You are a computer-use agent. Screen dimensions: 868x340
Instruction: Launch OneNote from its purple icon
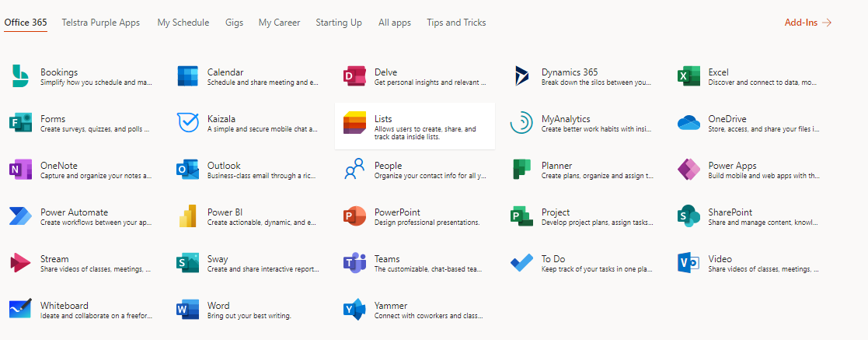click(x=20, y=170)
